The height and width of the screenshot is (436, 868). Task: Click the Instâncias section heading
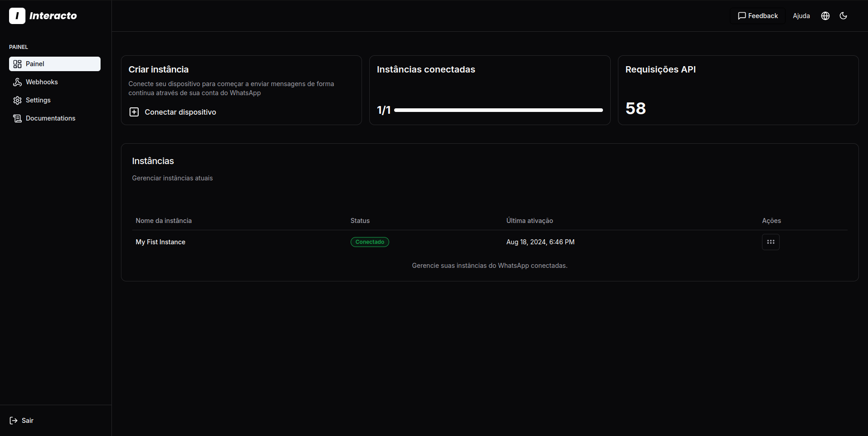click(x=153, y=161)
